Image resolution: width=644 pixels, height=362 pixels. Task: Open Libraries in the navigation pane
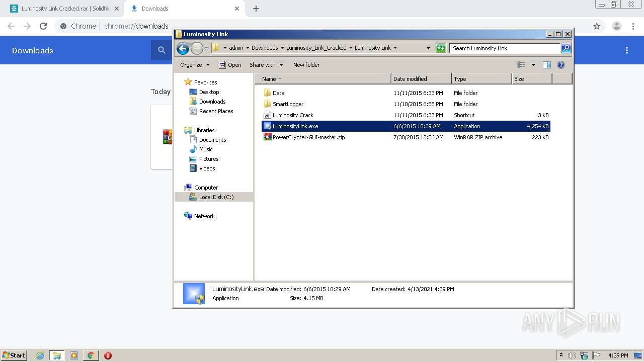coord(200,130)
